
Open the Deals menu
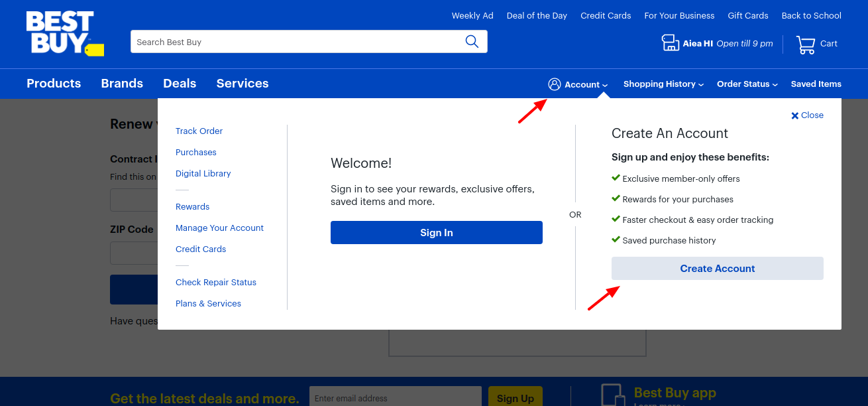[180, 84]
